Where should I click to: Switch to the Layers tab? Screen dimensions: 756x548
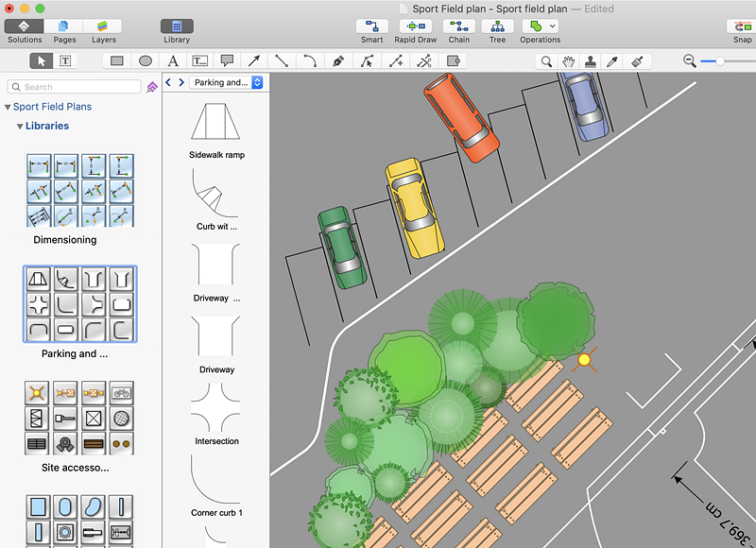coord(103,26)
